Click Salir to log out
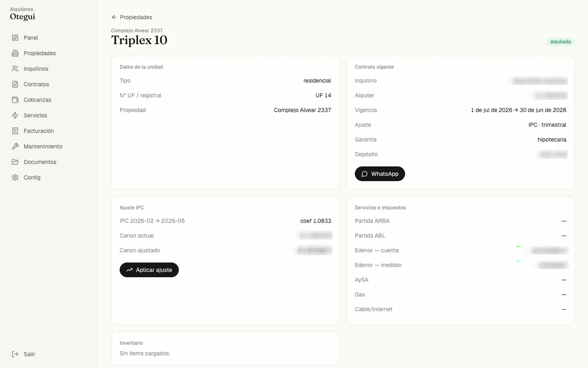Screen dimensions: 588x368 pyautogui.click(x=49, y=354)
